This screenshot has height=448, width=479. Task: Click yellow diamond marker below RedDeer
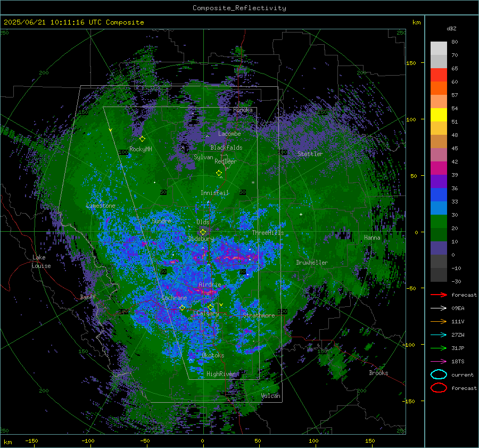tap(219, 173)
